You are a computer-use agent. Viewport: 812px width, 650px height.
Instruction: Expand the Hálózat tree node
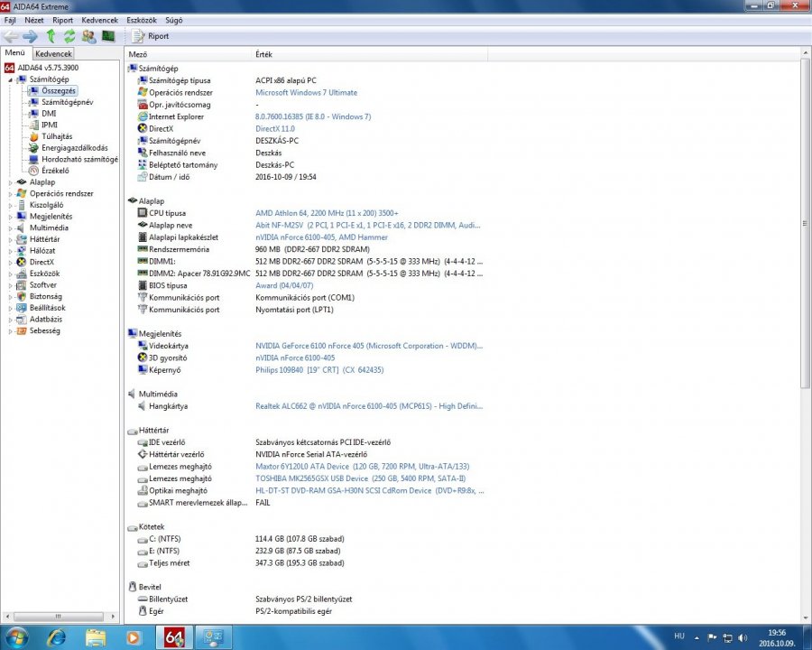point(10,251)
